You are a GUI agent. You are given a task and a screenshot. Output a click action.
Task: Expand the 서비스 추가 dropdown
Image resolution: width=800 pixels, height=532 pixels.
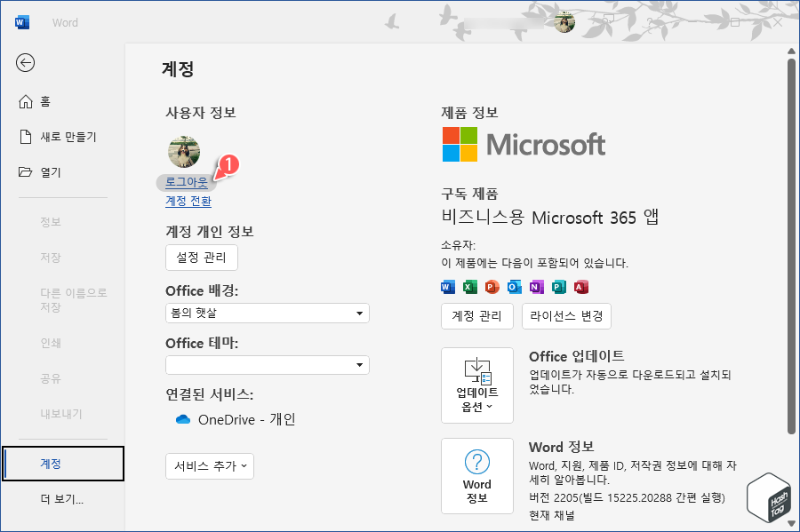(208, 465)
